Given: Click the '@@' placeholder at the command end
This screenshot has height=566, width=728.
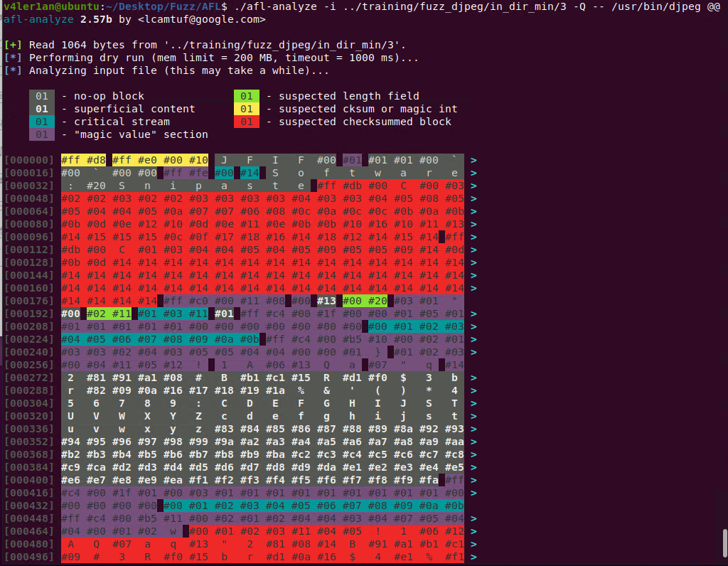Looking at the screenshot, I should pyautogui.click(x=714, y=6).
